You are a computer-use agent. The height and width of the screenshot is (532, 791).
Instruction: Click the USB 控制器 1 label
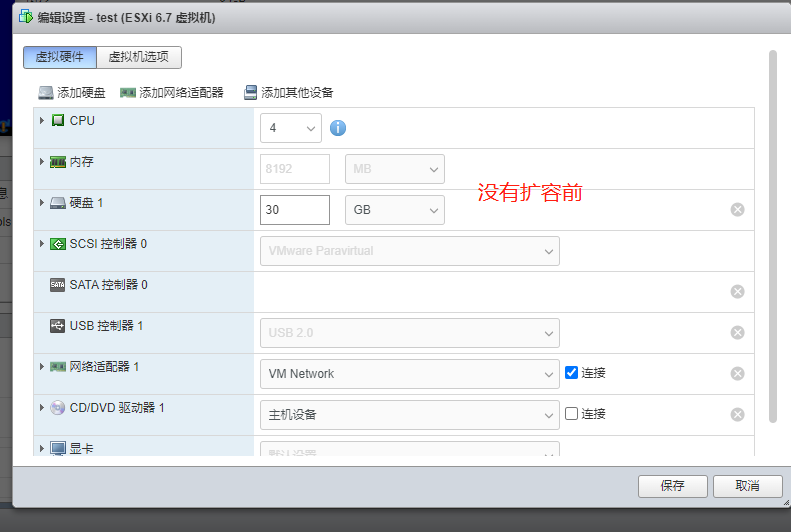tap(106, 326)
